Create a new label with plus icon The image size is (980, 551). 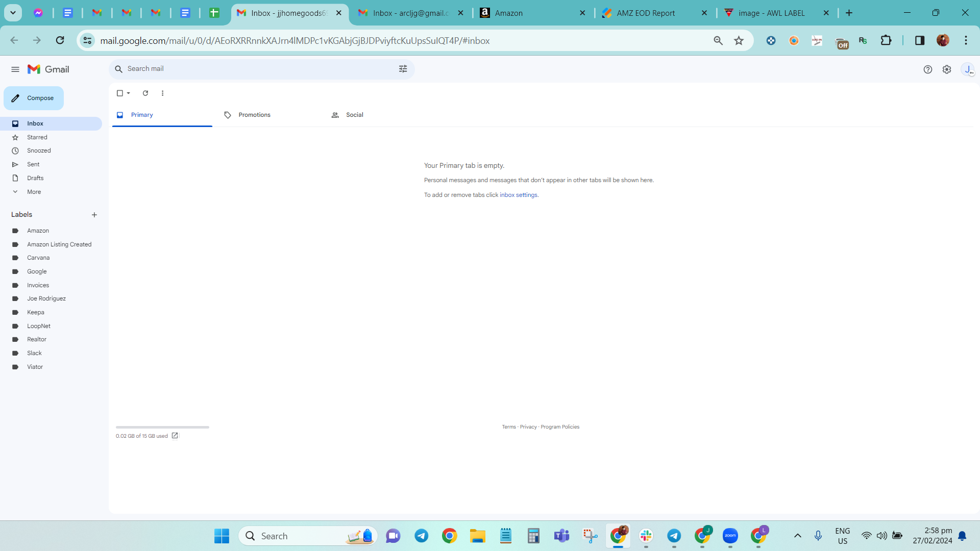click(x=94, y=215)
